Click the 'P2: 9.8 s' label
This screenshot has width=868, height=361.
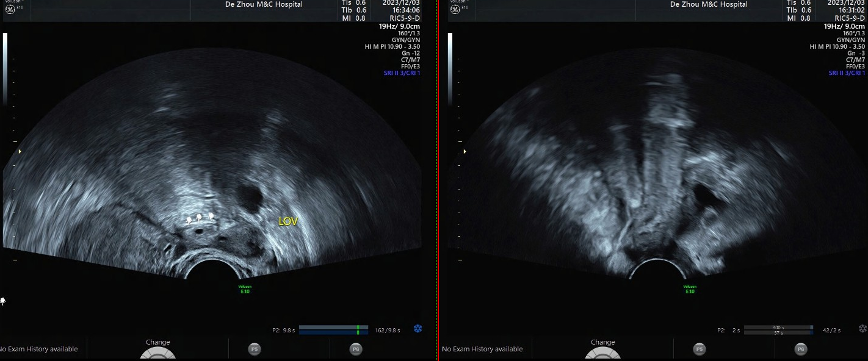[284, 331]
